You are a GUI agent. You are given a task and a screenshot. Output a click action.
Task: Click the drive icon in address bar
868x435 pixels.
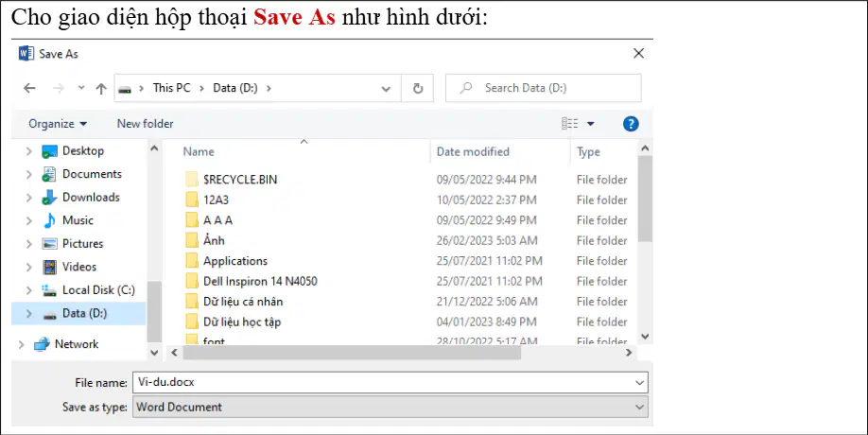pyautogui.click(x=125, y=89)
